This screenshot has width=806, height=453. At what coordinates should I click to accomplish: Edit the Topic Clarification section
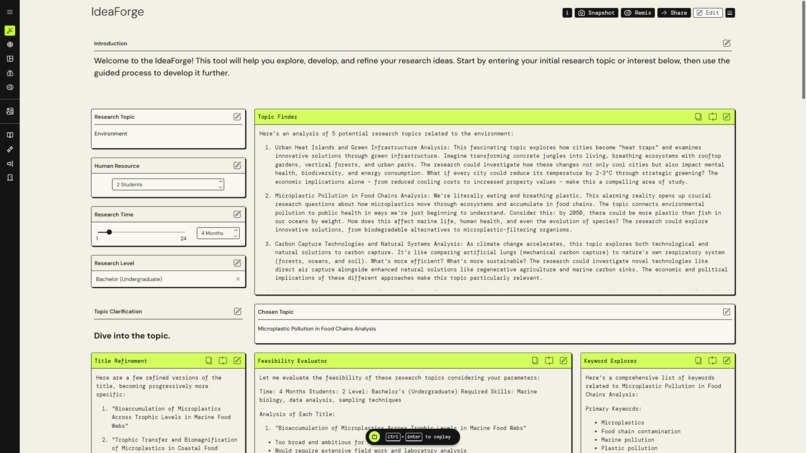point(237,311)
